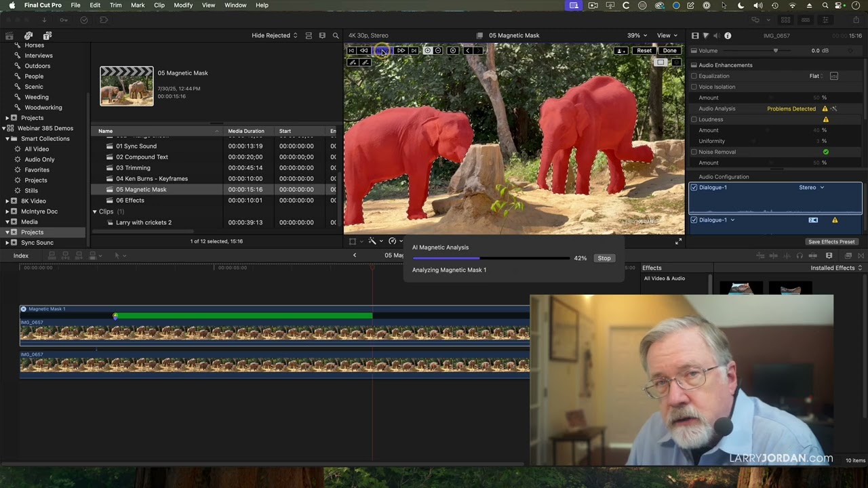The width and height of the screenshot is (868, 488).
Task: Analyze mask backward in viewer controls
Action: 363,50
